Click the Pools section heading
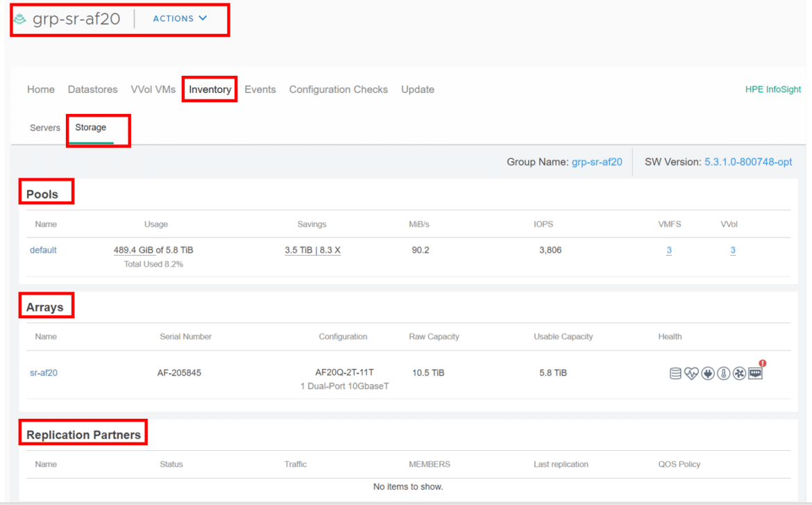 click(x=42, y=194)
